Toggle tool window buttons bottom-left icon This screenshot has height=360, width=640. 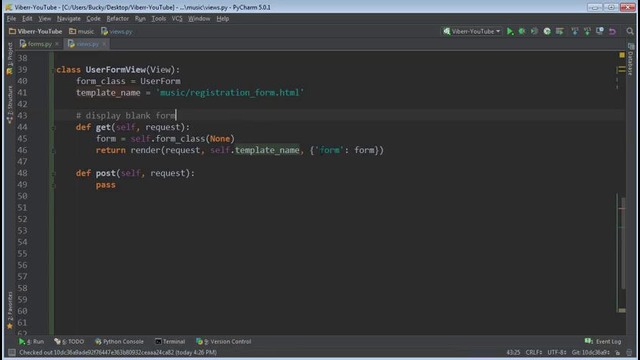point(11,352)
